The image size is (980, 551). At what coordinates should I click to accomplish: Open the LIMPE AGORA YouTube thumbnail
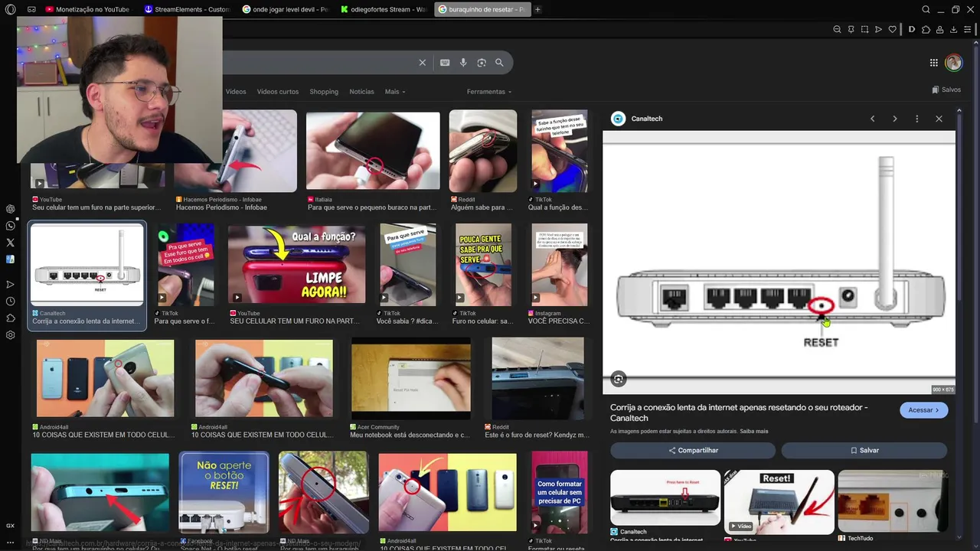pos(297,264)
